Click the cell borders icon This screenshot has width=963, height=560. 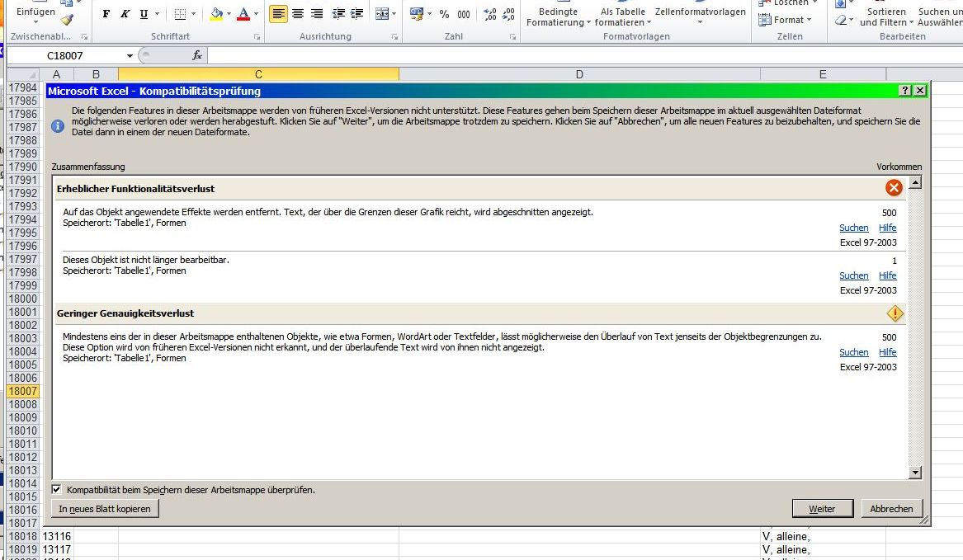coord(180,13)
